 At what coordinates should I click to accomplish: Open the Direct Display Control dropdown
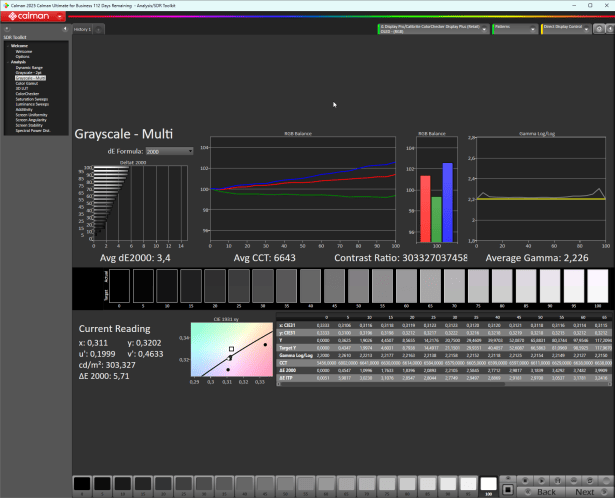pos(586,29)
